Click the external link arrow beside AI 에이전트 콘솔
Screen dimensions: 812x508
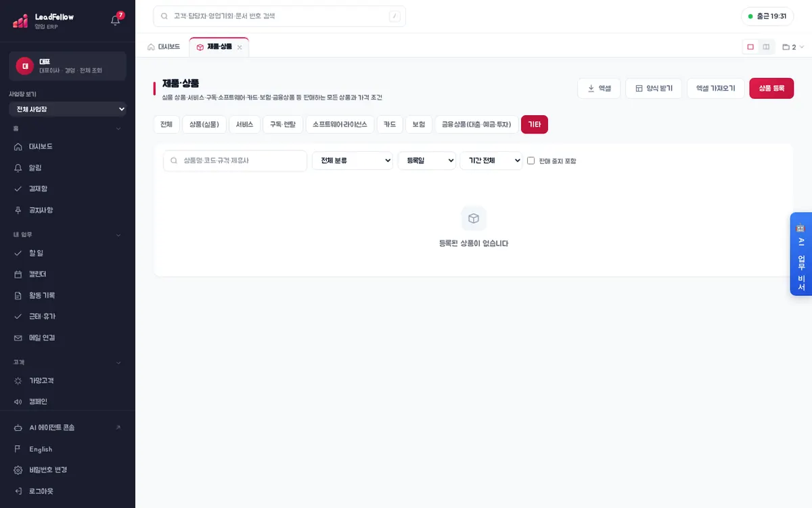pos(118,427)
